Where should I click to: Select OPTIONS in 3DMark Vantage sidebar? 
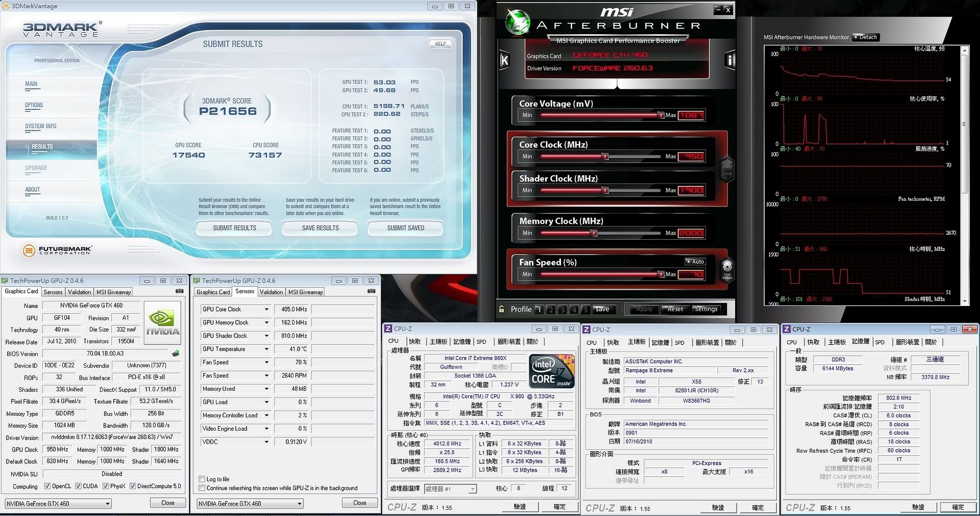(x=34, y=105)
